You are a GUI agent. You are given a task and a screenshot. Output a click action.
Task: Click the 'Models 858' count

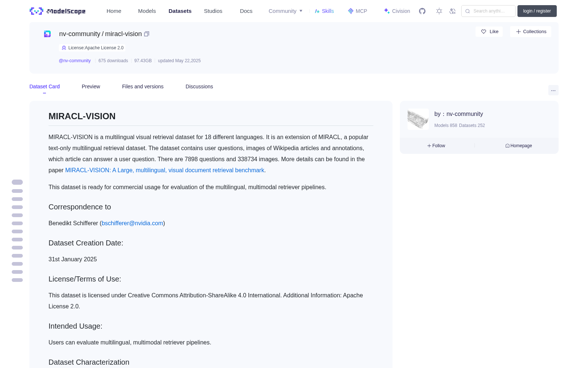point(446,125)
